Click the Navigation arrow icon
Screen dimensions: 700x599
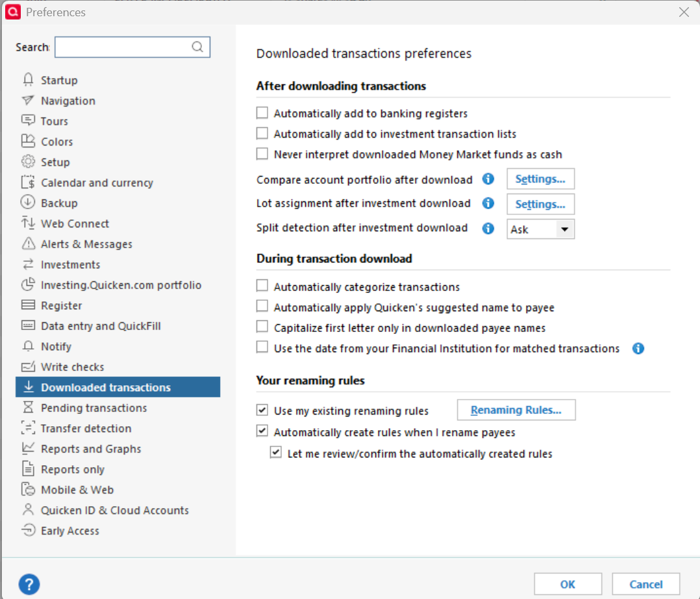click(28, 100)
